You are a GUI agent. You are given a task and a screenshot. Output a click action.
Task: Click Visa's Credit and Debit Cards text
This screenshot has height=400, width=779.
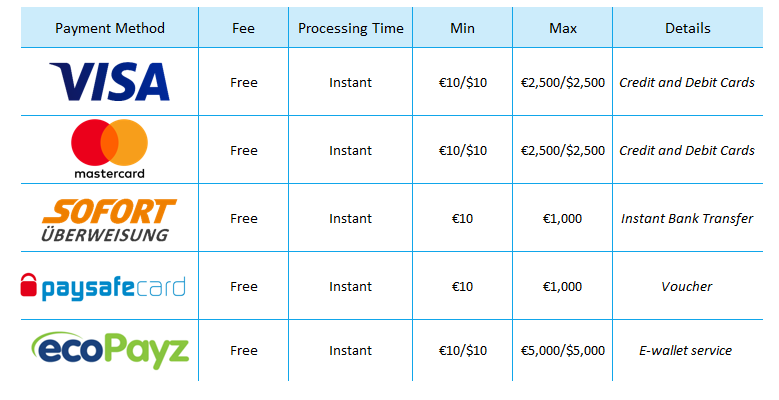687,82
